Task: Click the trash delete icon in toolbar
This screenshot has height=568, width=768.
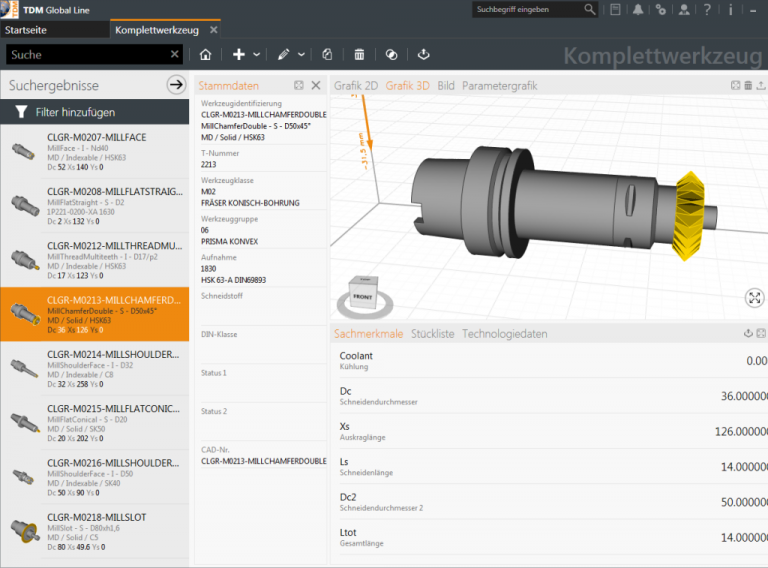Action: click(x=360, y=55)
